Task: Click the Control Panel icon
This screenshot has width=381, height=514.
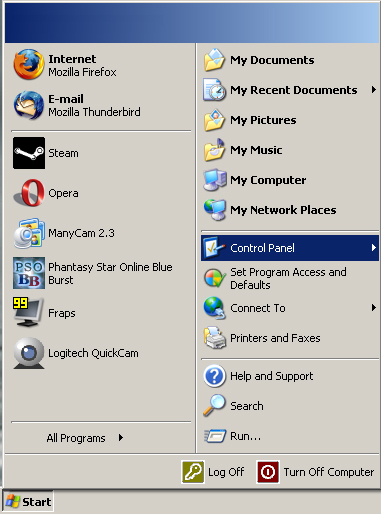Action: point(215,248)
